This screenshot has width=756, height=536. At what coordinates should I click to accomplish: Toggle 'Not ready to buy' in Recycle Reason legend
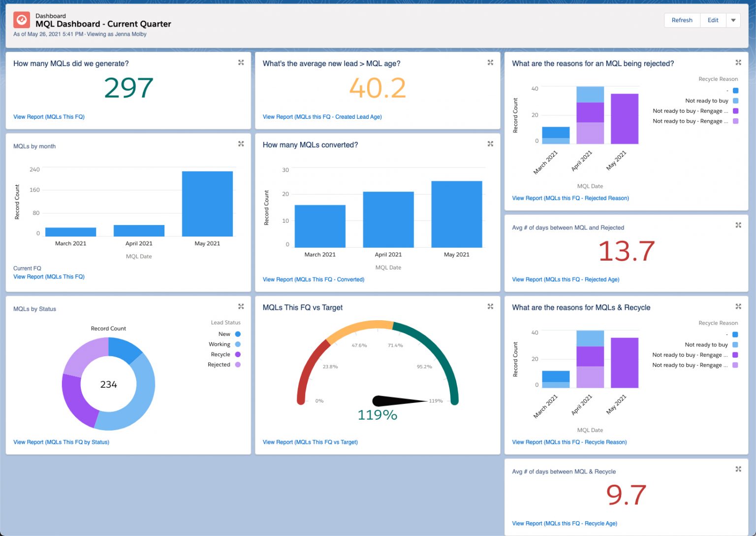click(707, 100)
